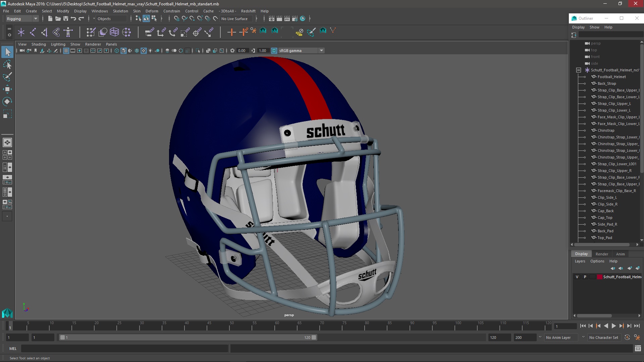This screenshot has width=644, height=362.
Task: Choose the Move tool in toolbox
Action: coord(7,89)
